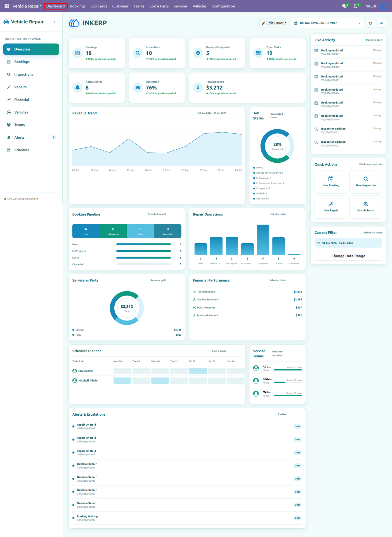The height and width of the screenshot is (537, 392).
Task: Click the Repairs Completed check icon
Action: (x=198, y=53)
